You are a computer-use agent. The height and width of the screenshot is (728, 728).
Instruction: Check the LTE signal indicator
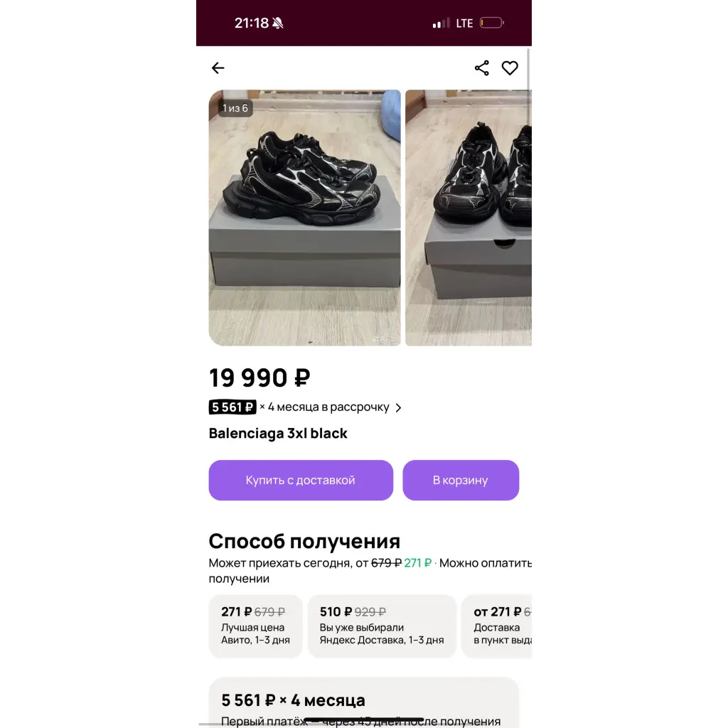[x=464, y=23]
